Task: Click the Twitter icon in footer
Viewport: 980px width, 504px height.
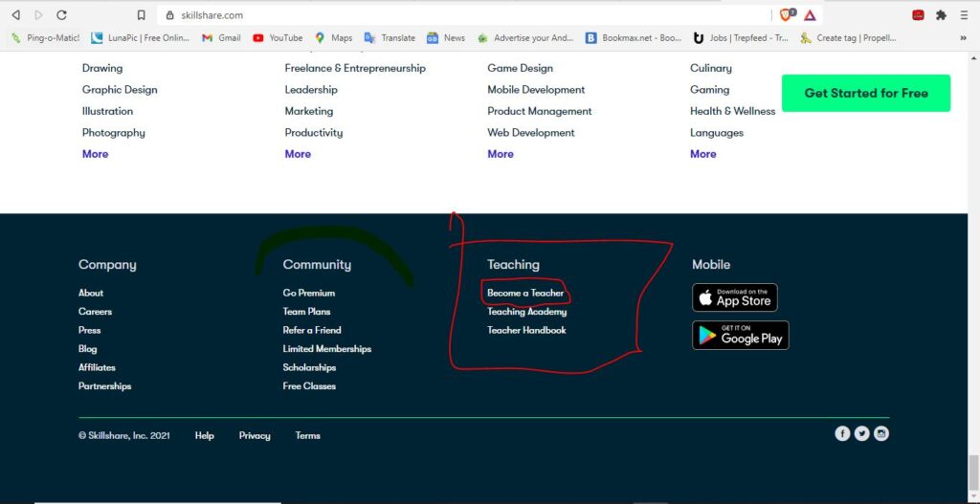Action: click(862, 433)
